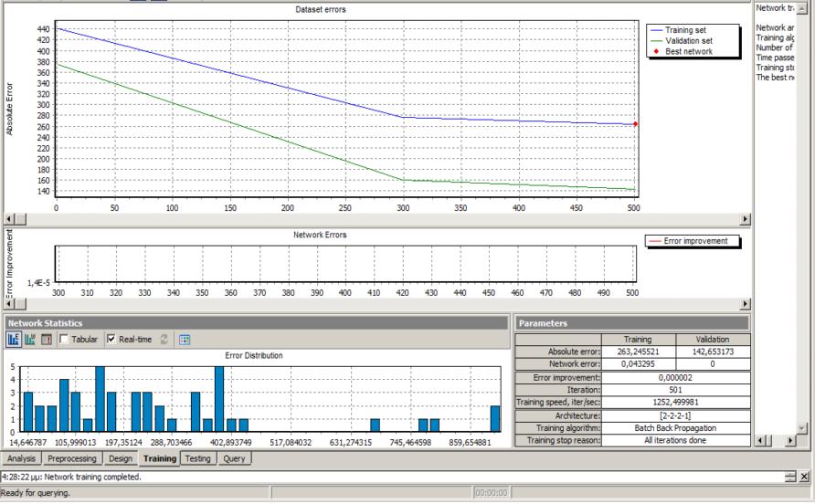Disable the Real-time checkbox
This screenshot has width=815, height=504.
(x=111, y=340)
